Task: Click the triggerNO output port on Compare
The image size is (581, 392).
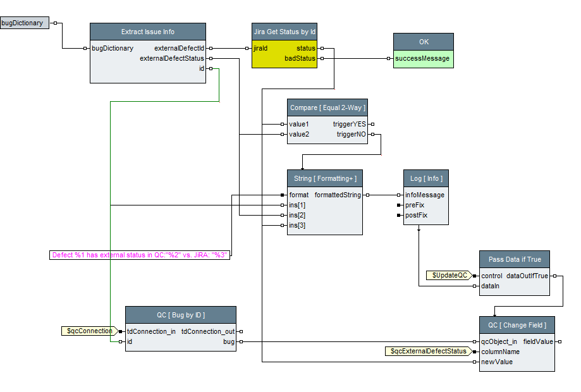Action: click(372, 134)
